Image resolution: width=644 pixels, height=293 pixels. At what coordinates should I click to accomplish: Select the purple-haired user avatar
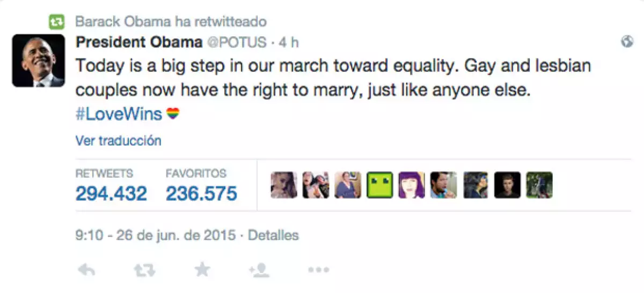[412, 185]
